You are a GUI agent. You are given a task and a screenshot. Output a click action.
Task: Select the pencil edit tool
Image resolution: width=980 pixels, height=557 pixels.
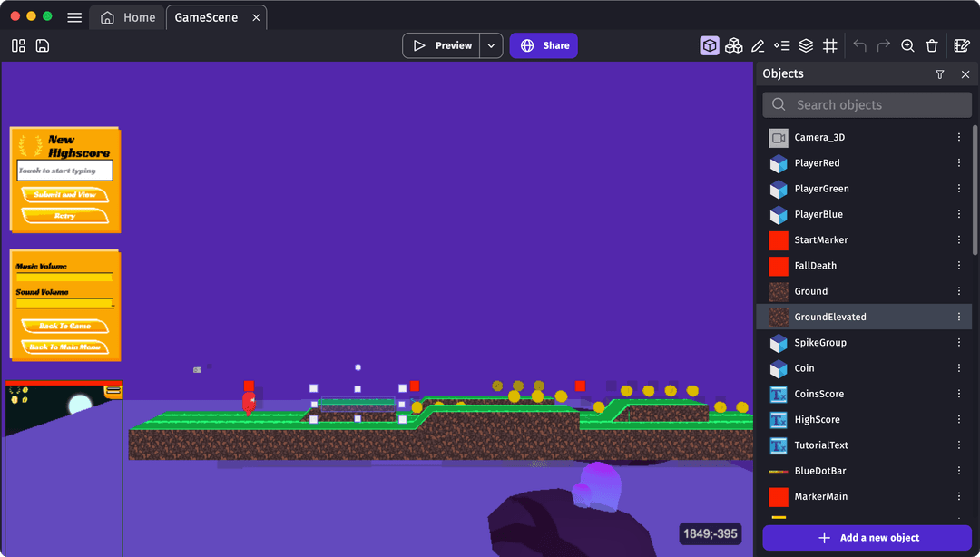759,44
